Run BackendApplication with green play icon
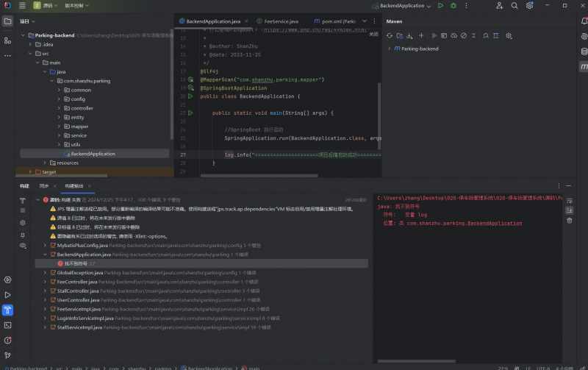 [440, 6]
